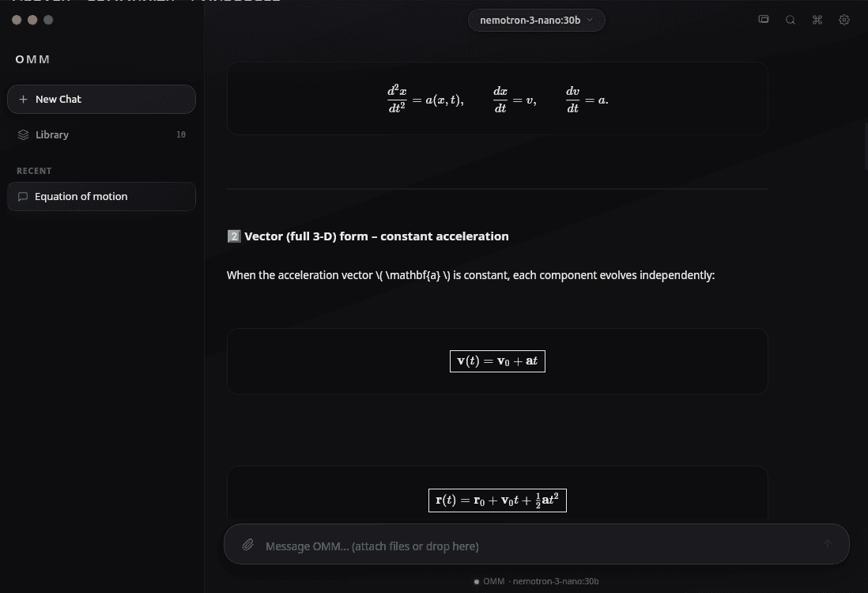Image resolution: width=868 pixels, height=593 pixels.
Task: Click the boxed equation v(t) = v0 + at
Action: tap(497, 361)
